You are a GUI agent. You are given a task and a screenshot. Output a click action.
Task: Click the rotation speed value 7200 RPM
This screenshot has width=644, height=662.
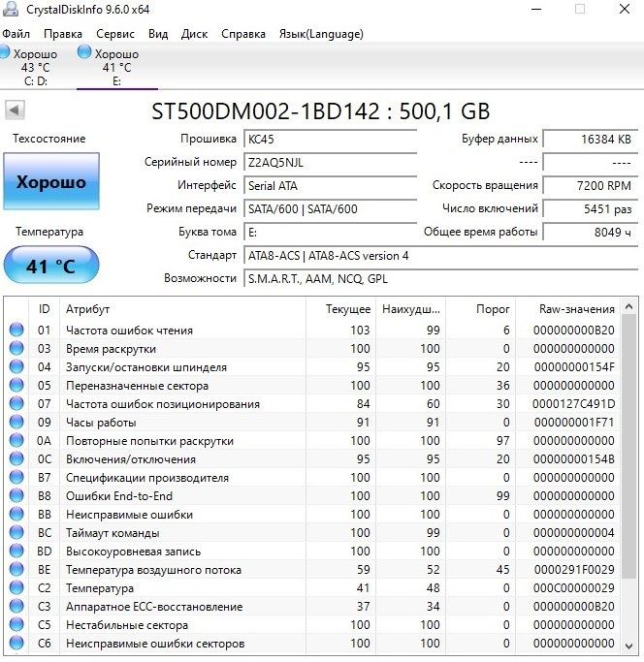coord(591,185)
